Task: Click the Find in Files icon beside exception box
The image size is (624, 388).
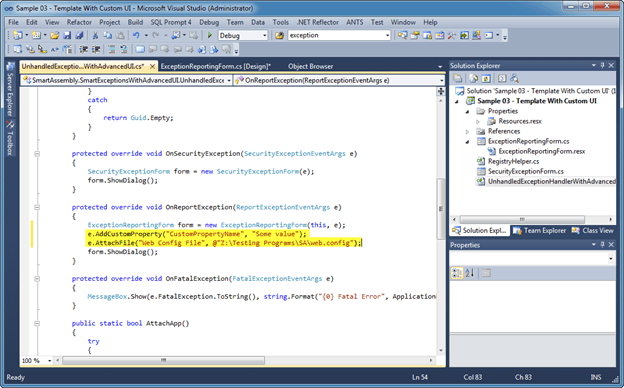Action: click(279, 35)
